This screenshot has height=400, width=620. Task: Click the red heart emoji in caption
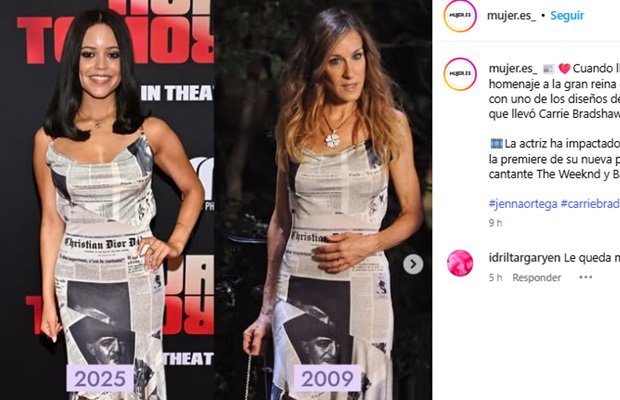[564, 69]
